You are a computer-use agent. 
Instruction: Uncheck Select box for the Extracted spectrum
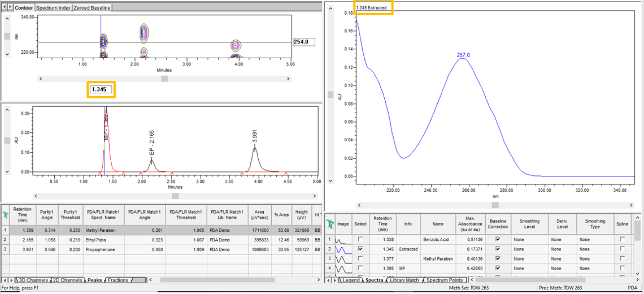[x=360, y=249]
